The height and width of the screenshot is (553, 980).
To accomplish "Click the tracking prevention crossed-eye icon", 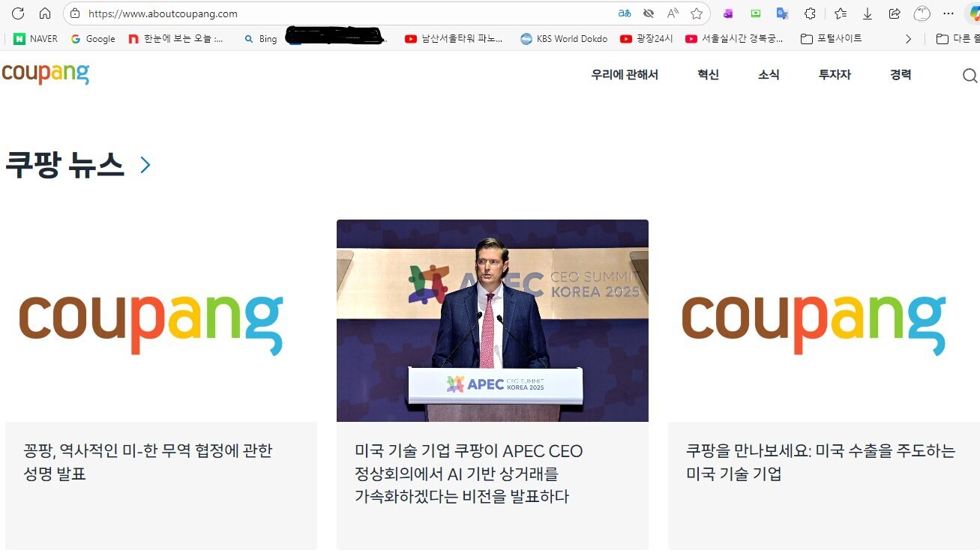I will click(x=649, y=13).
